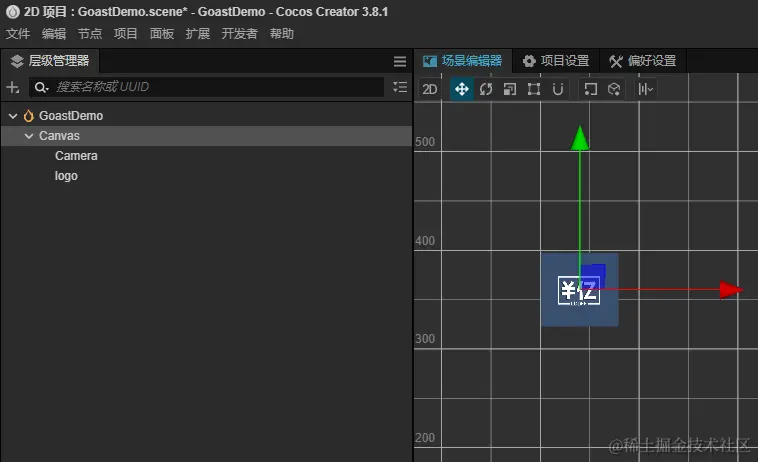The height and width of the screenshot is (462, 758).
Task: Click the GoastDemo scene flame icon
Action: click(29, 116)
